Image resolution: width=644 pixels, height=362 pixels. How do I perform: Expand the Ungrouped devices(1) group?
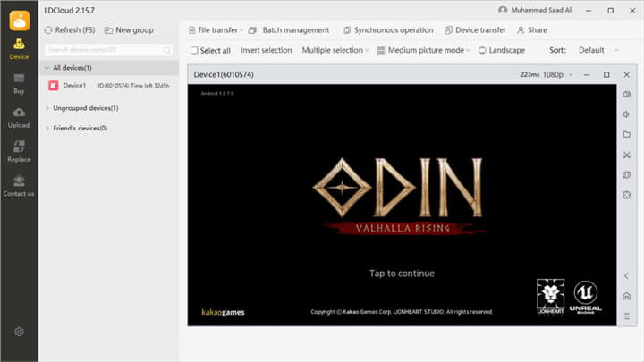47,108
